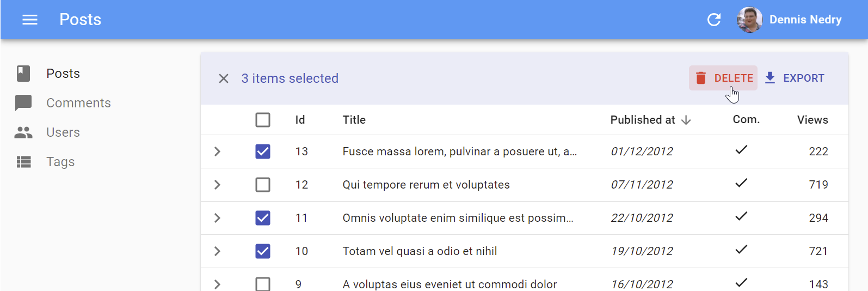Go to Comments in the sidebar
The image size is (868, 291).
pyautogui.click(x=78, y=103)
